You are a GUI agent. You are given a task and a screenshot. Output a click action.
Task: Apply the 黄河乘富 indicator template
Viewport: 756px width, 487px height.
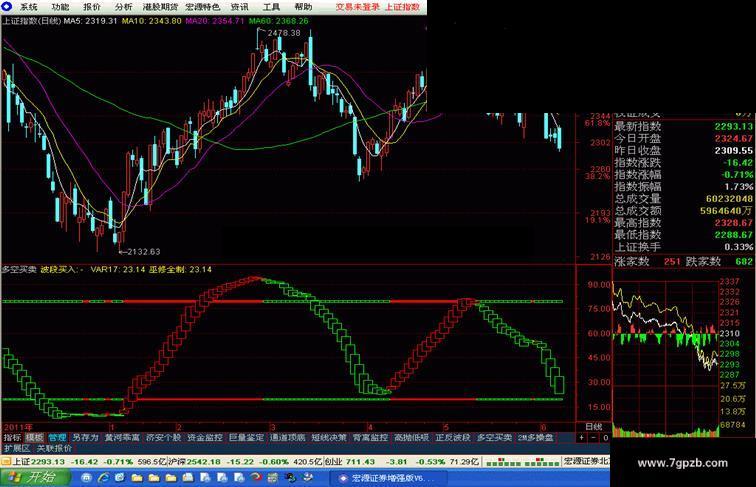(x=122, y=437)
